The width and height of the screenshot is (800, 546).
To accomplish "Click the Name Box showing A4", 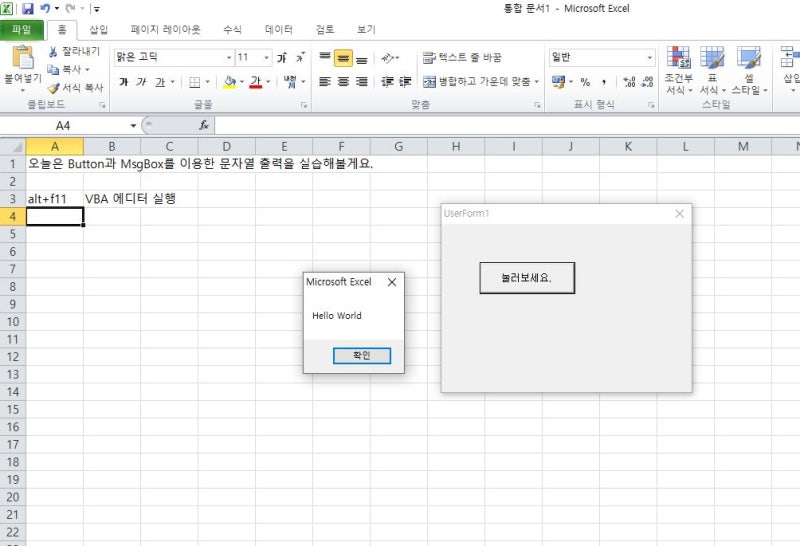I will point(63,126).
